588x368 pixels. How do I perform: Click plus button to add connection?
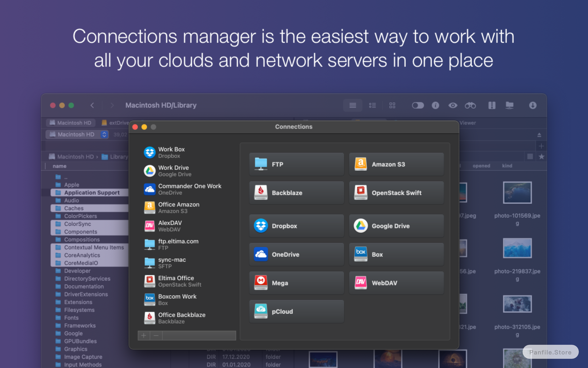point(144,336)
